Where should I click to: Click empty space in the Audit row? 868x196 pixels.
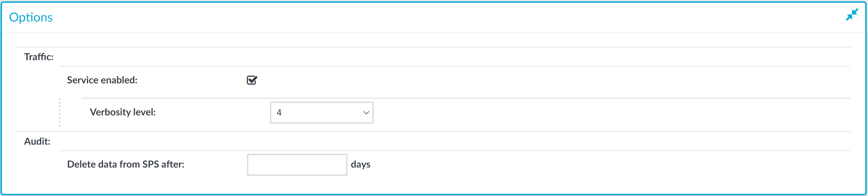(x=452, y=141)
